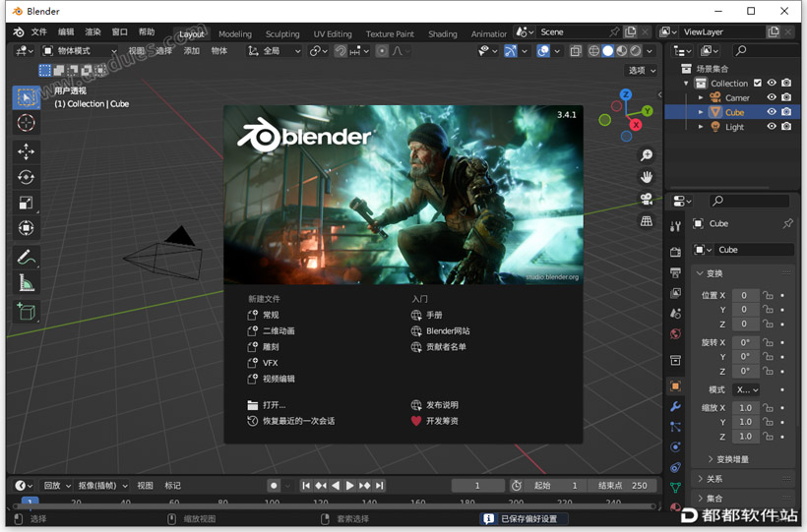
Task: Click the zoom view magnifier icon
Action: pos(646,154)
